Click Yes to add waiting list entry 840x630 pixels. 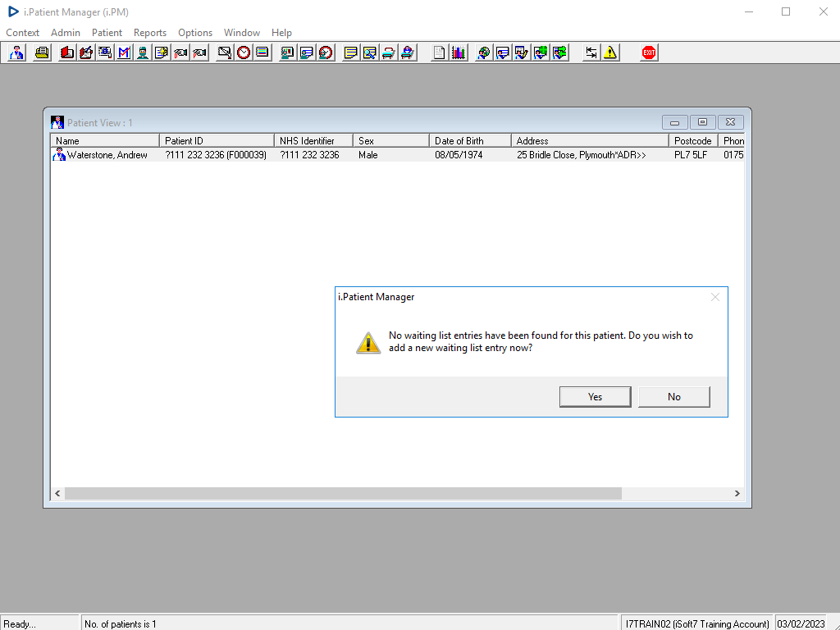pos(596,397)
